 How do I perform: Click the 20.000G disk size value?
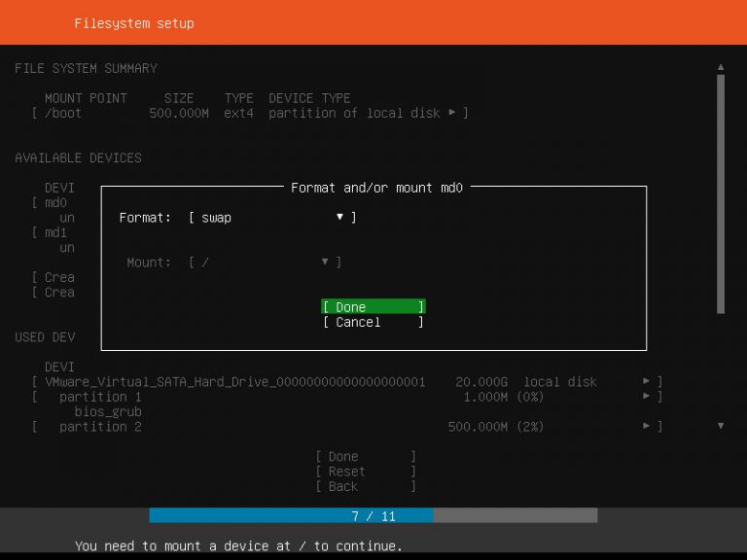[x=481, y=382]
